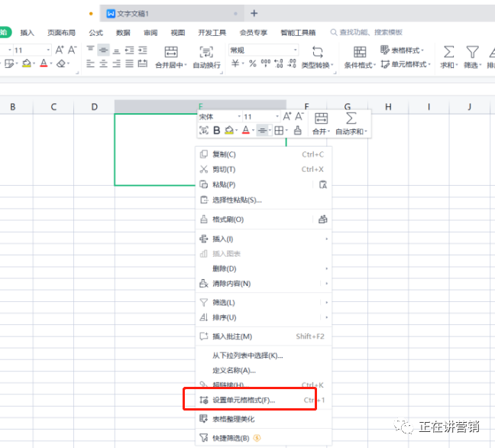Click the percent style icon in ribbon

tap(252, 64)
